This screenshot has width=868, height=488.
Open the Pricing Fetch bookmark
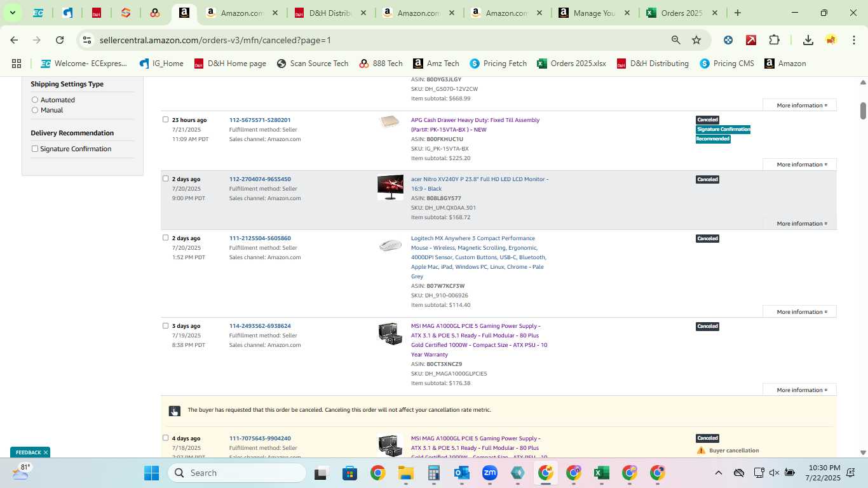[x=498, y=64]
